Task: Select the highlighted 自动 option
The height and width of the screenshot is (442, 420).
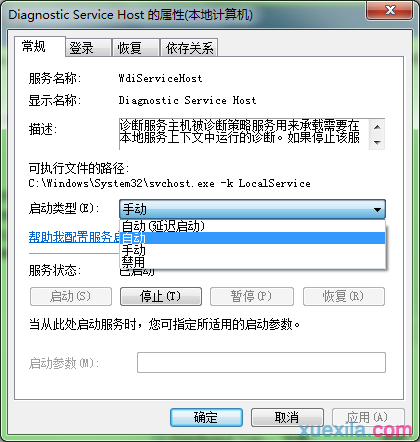Action: click(x=252, y=238)
